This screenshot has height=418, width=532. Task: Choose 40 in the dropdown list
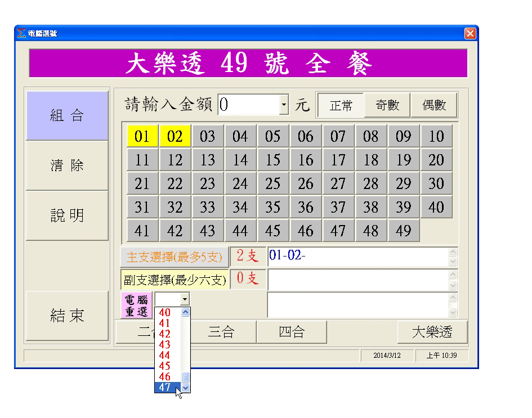coord(168,312)
